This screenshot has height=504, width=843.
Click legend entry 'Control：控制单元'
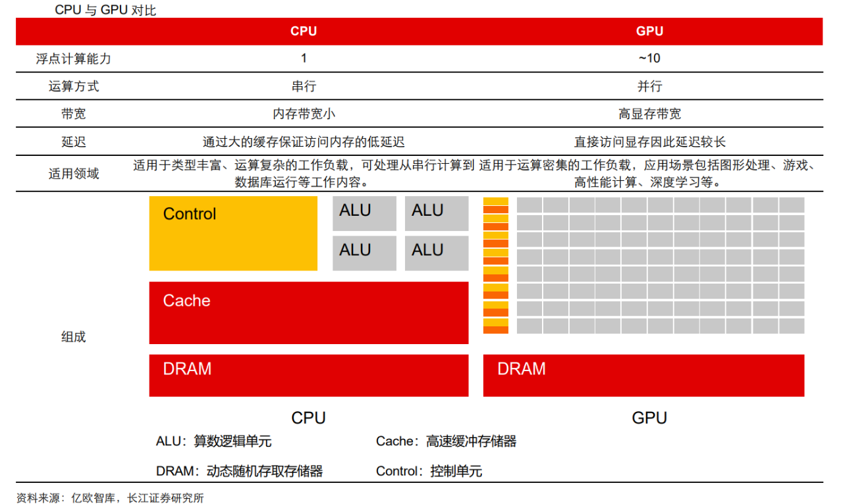click(x=429, y=471)
